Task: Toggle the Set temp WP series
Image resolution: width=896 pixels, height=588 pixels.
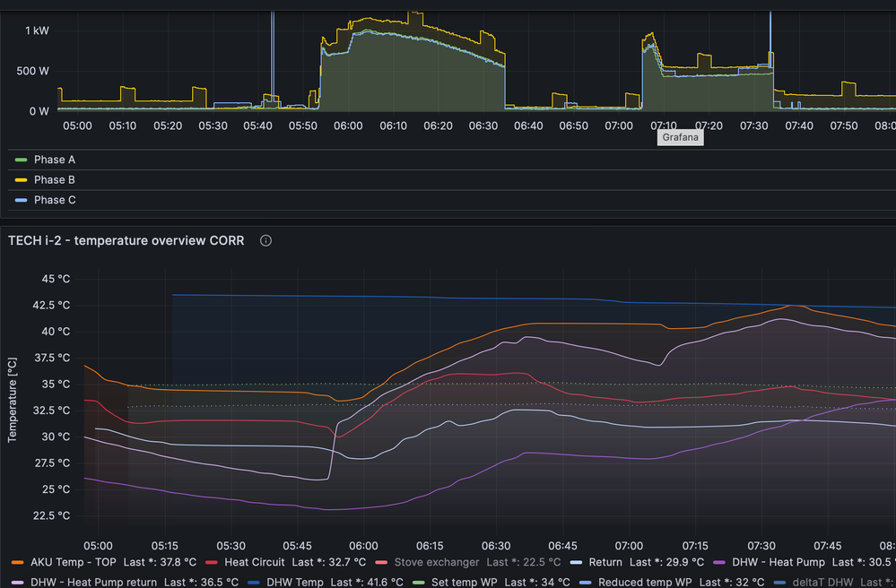Action: pos(464,582)
